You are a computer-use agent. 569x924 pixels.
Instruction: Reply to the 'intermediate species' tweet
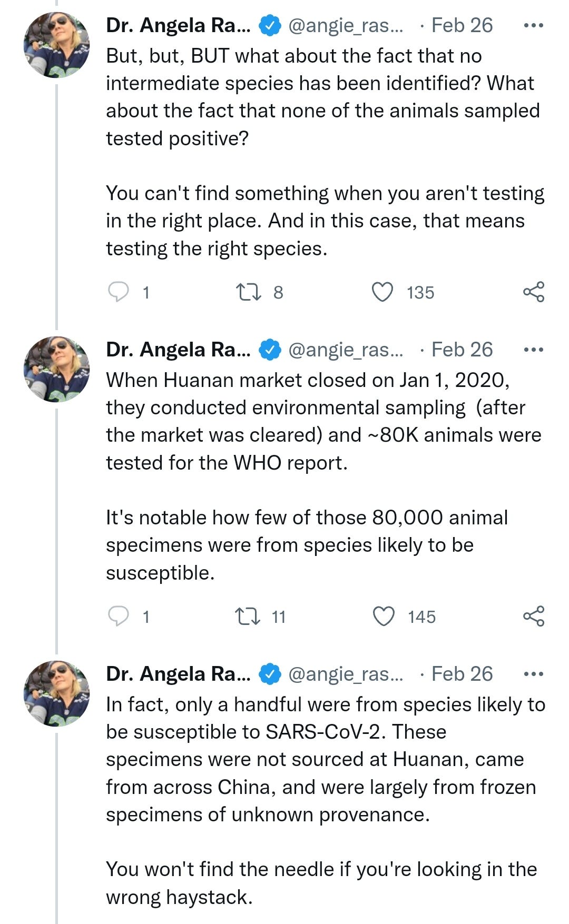coord(119,292)
